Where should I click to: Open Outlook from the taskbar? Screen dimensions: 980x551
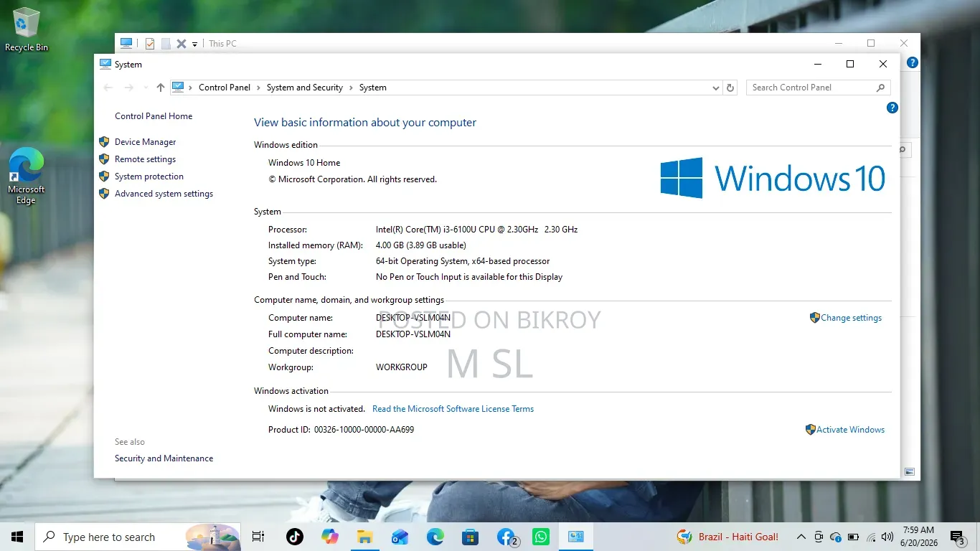click(x=400, y=537)
